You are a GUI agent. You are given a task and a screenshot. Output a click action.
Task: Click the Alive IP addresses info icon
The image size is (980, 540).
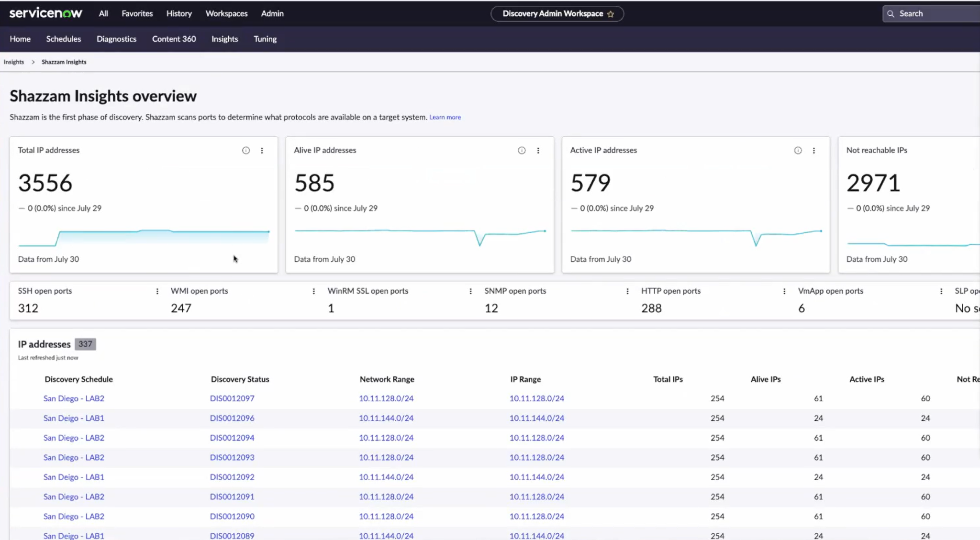pyautogui.click(x=521, y=150)
